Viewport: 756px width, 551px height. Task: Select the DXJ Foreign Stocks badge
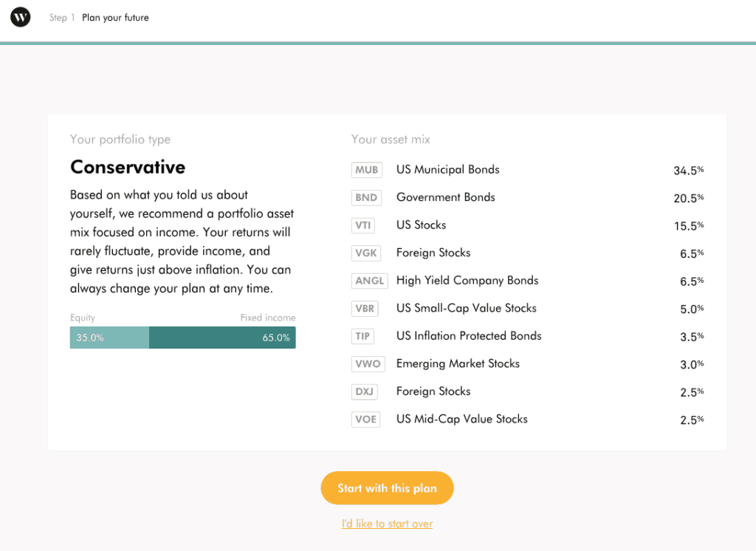[x=364, y=391]
